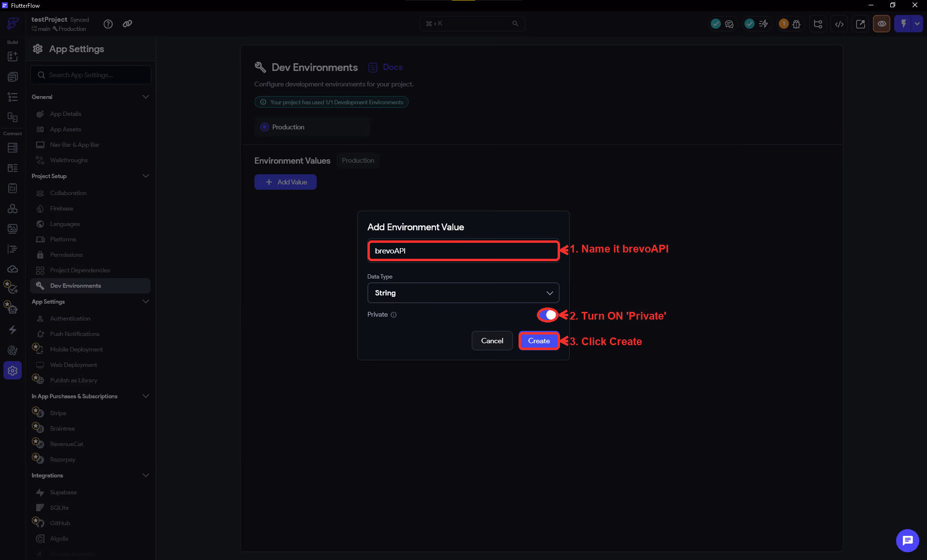
Task: Select the Production environment radio
Action: [x=265, y=127]
